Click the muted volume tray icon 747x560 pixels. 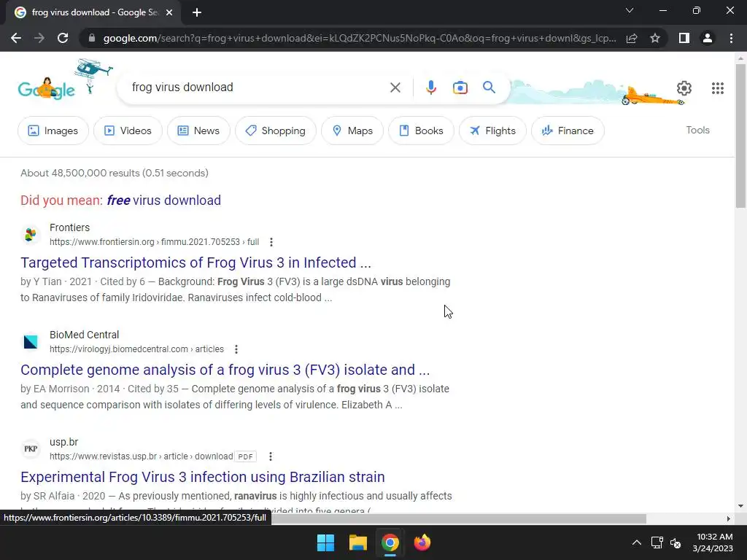(676, 542)
